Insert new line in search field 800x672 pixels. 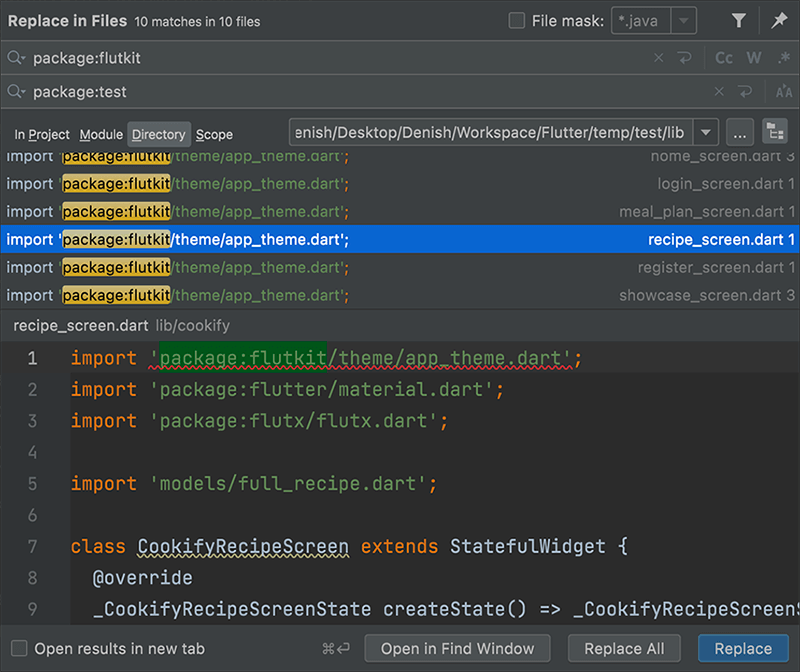tap(687, 58)
